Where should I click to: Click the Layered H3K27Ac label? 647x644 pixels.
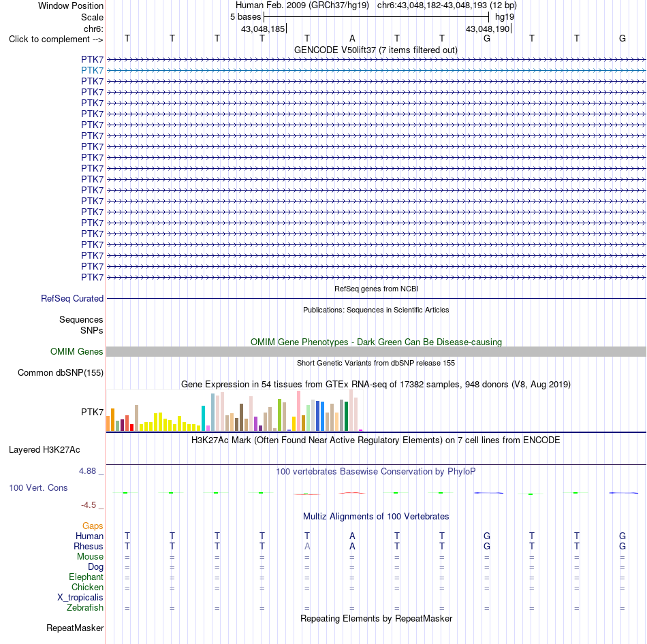point(44,450)
